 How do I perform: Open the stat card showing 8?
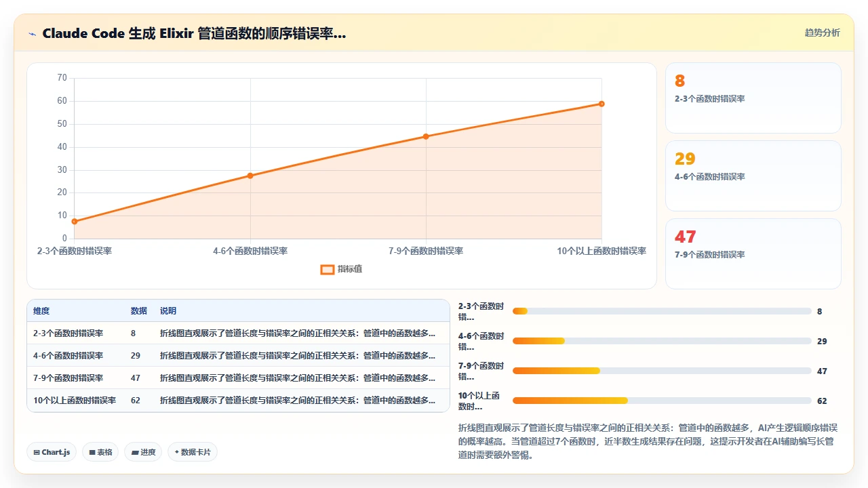coord(753,98)
